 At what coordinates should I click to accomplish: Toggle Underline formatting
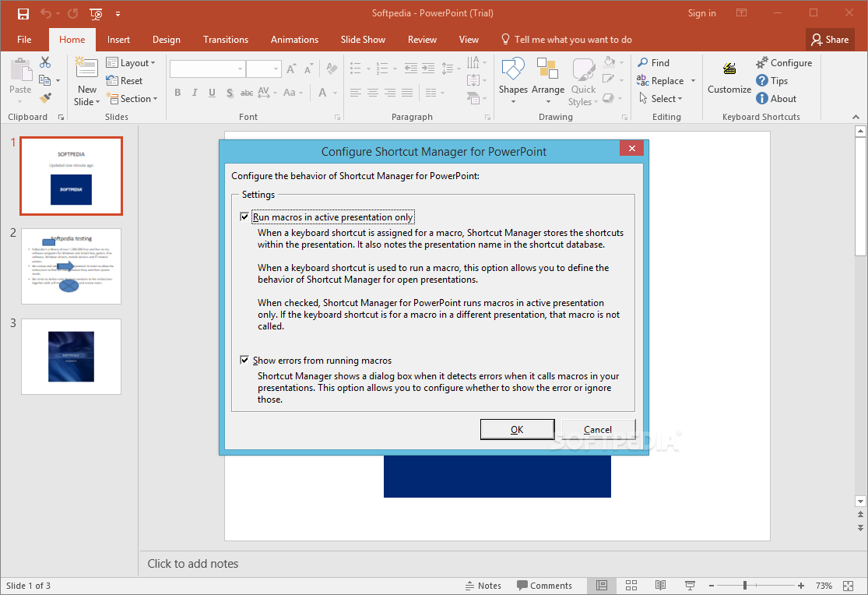click(212, 93)
